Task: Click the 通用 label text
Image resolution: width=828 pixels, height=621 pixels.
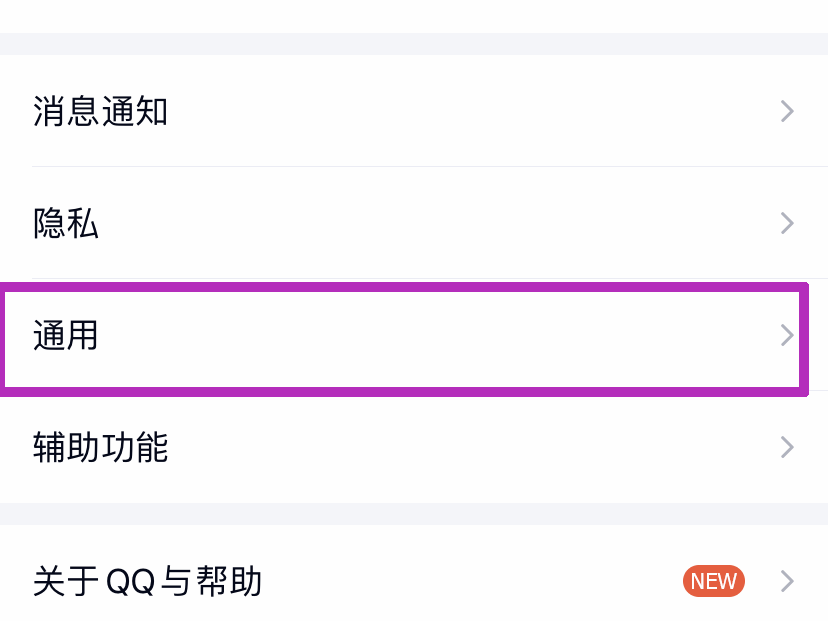Action: coord(66,336)
